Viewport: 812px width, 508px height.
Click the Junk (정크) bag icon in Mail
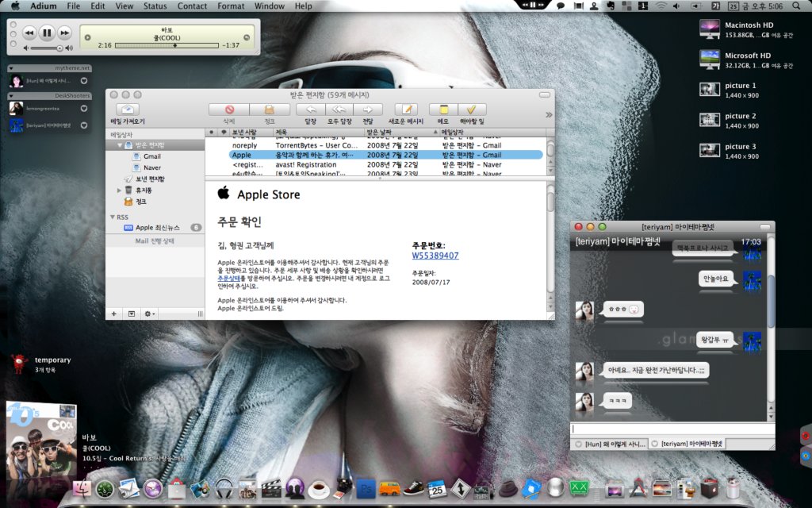tap(270, 110)
